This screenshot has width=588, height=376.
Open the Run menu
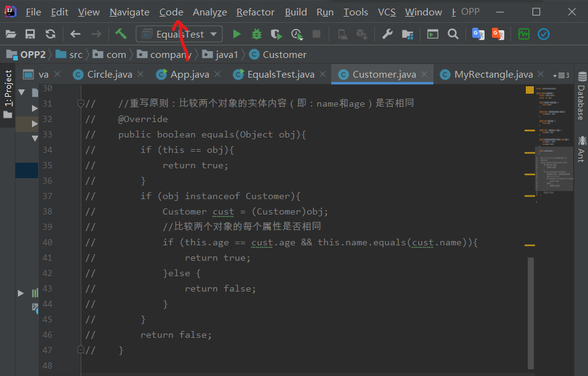point(324,12)
